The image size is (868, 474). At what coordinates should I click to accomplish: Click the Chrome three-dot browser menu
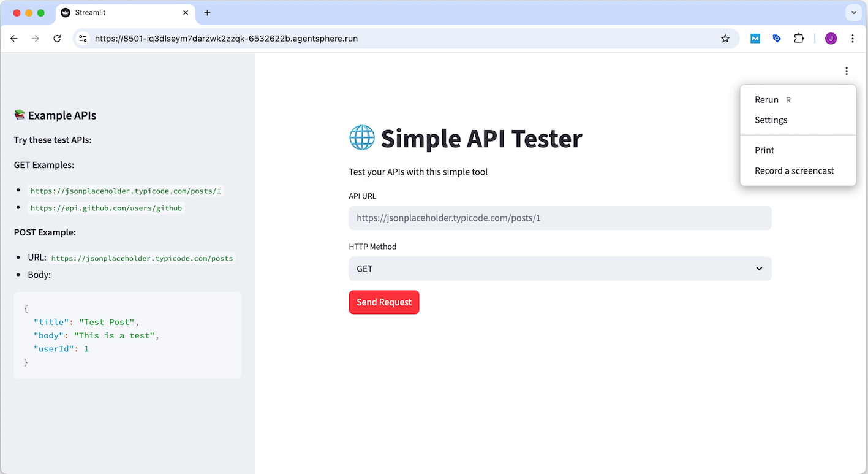click(x=853, y=38)
